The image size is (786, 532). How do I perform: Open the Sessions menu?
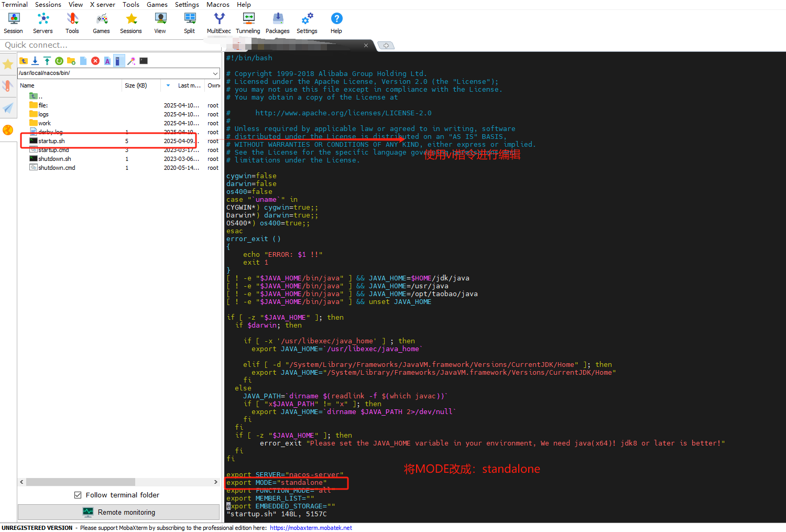click(x=48, y=4)
